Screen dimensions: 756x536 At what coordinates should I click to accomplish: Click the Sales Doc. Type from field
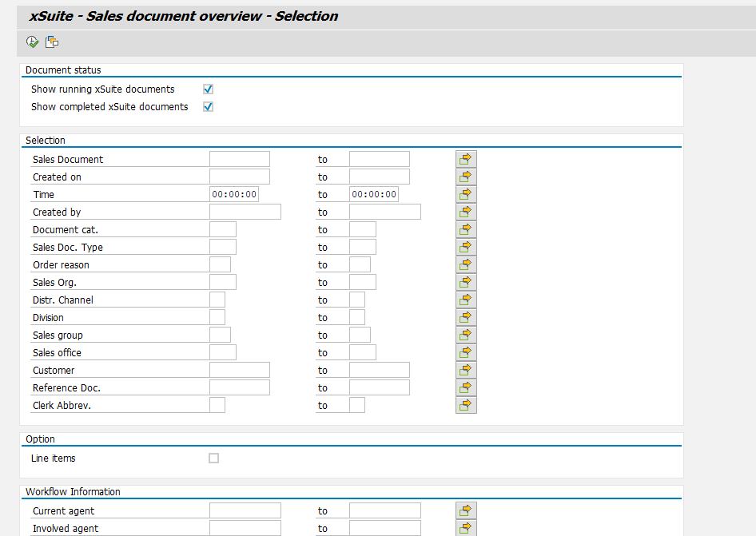pyautogui.click(x=224, y=246)
